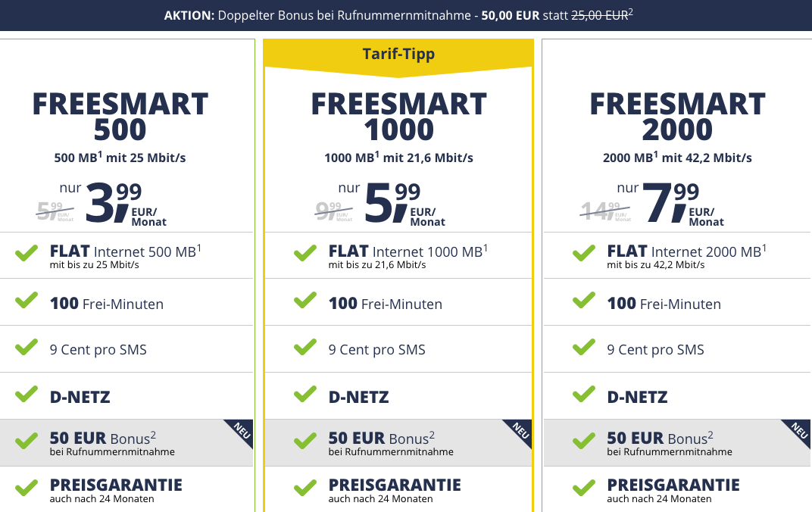
Task: Open the FREESMART 2000 tariff title
Action: coord(677,116)
